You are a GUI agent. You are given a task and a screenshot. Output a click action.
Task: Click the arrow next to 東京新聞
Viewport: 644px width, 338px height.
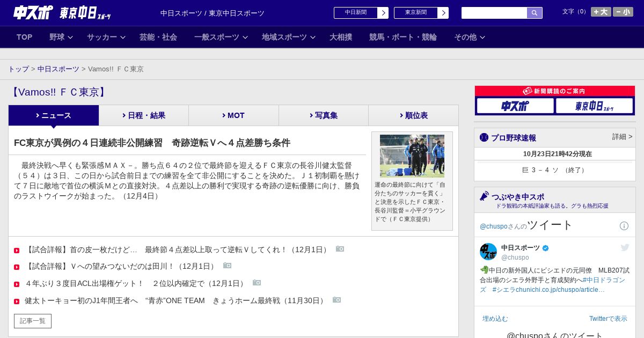click(443, 13)
